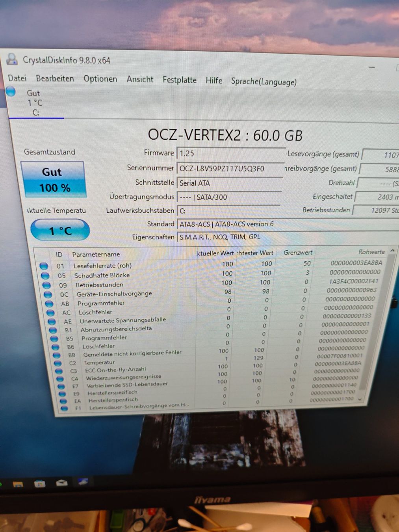Click status circle of Temperatur row
The image size is (399, 532).
coord(58,363)
